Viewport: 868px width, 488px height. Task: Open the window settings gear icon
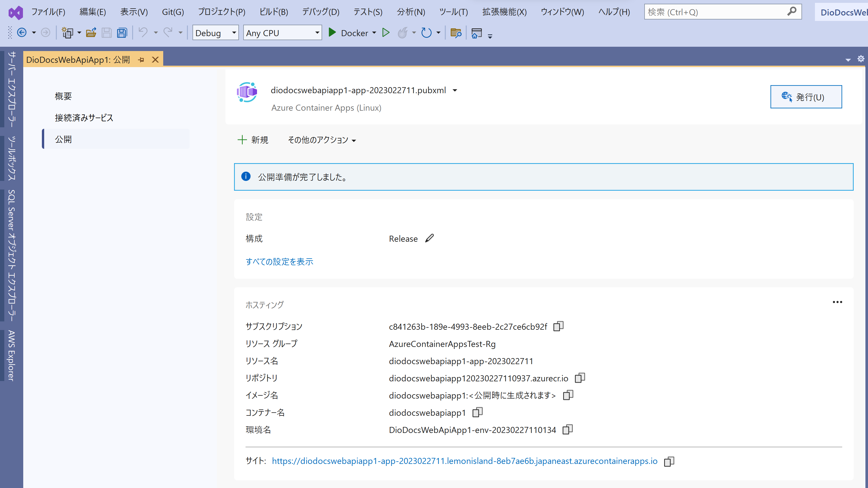[x=861, y=58]
